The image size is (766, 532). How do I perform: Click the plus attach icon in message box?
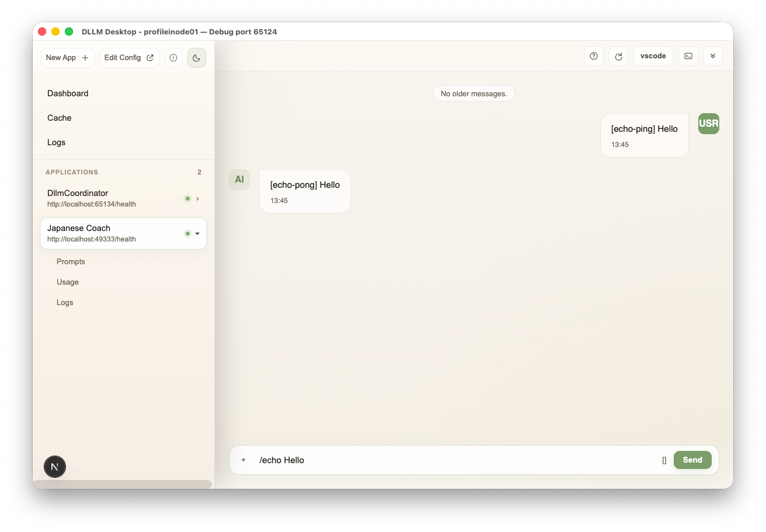point(243,460)
